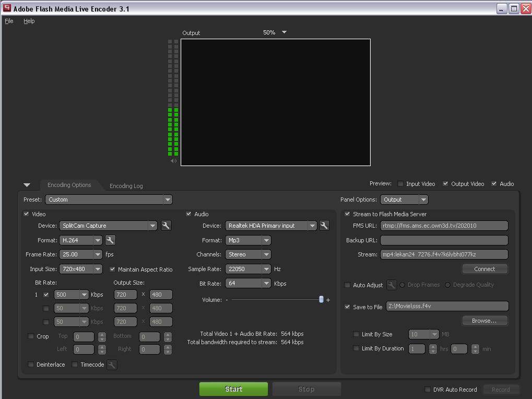Open audio device settings wrench

(x=324, y=226)
